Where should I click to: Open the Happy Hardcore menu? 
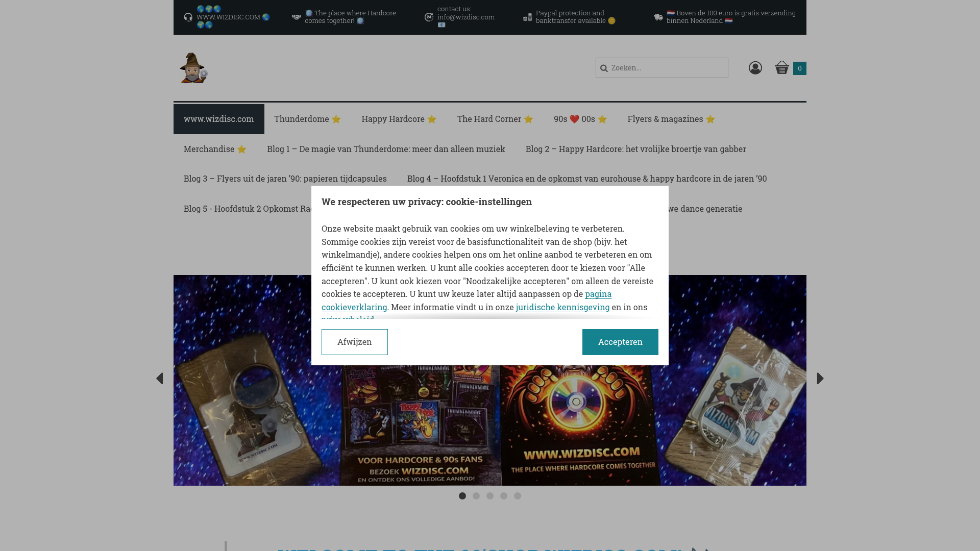click(399, 119)
